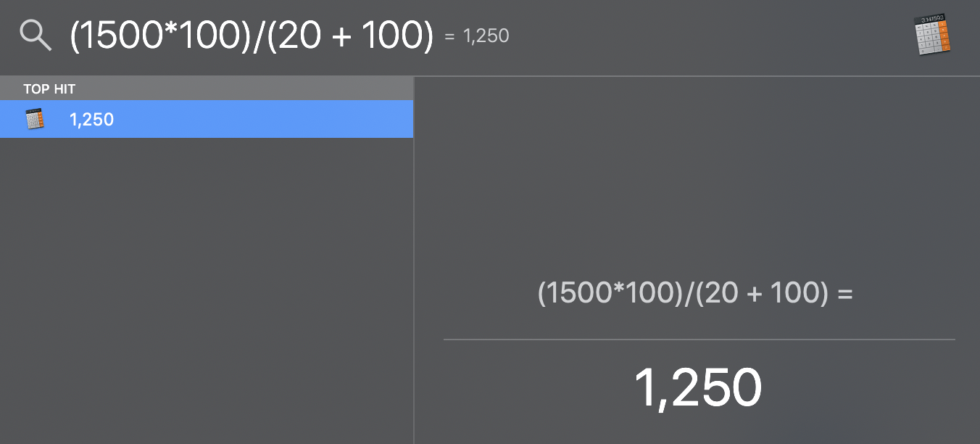Click the vertical divider between results and preview
Viewport: 980px width, 444px height.
414,260
